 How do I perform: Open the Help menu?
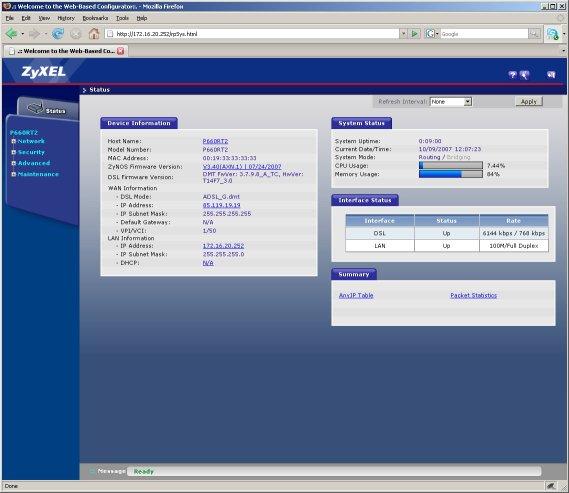click(142, 18)
